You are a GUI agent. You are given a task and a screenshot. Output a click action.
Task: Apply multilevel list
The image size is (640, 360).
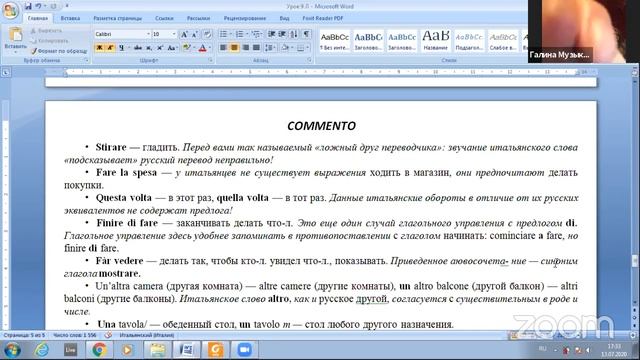coord(256,34)
